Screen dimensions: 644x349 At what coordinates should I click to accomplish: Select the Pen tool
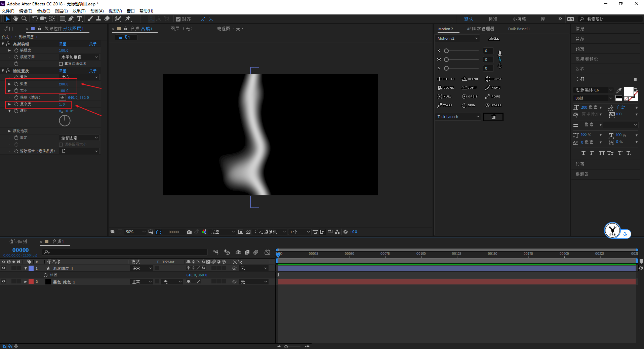[71, 19]
